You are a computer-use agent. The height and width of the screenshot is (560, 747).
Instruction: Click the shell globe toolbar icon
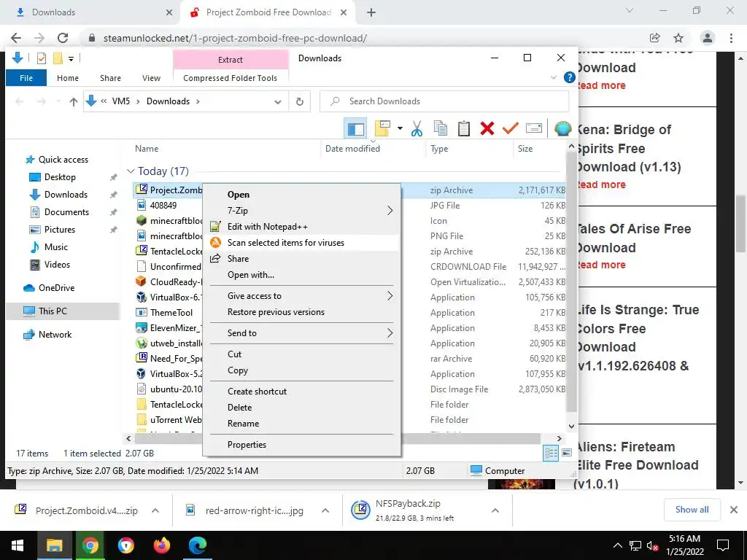click(x=562, y=128)
